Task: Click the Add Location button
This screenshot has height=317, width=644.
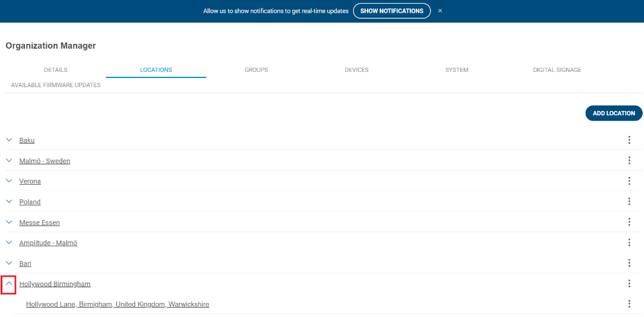Action: coord(614,113)
